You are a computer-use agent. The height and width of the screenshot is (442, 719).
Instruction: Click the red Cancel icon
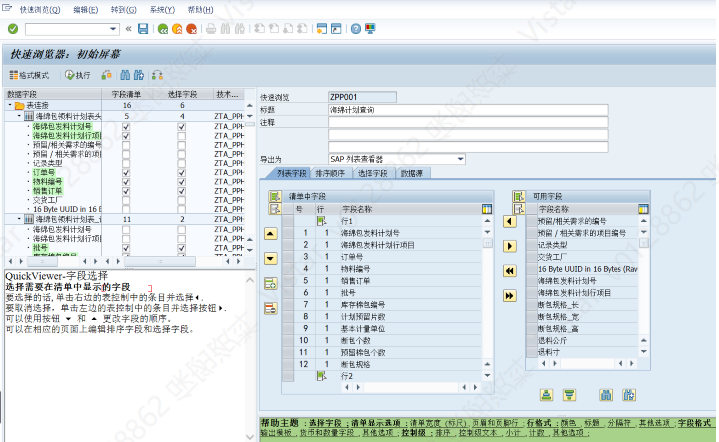click(192, 29)
